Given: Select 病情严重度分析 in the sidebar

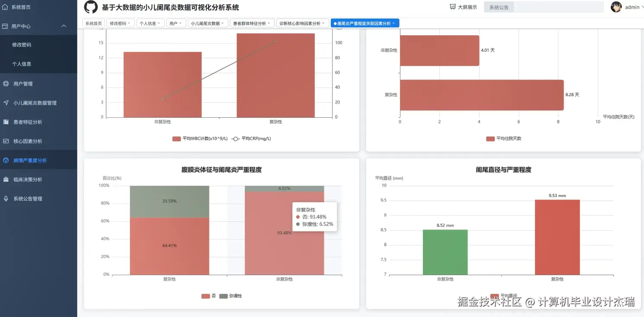Looking at the screenshot, I should [38, 160].
